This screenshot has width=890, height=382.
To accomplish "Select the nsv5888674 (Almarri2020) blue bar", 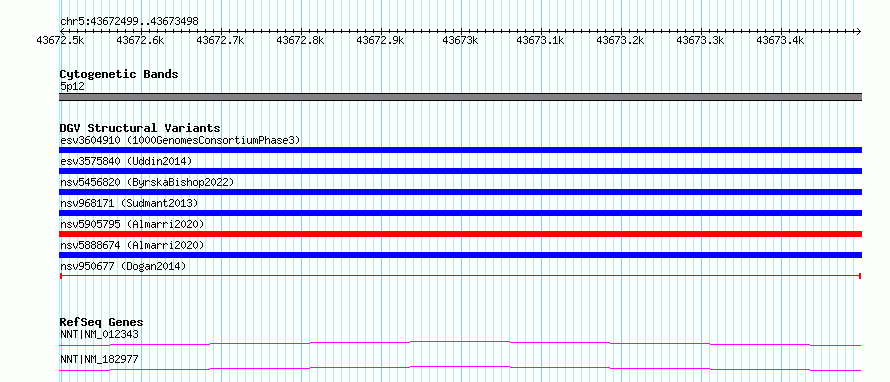I will 460,255.
